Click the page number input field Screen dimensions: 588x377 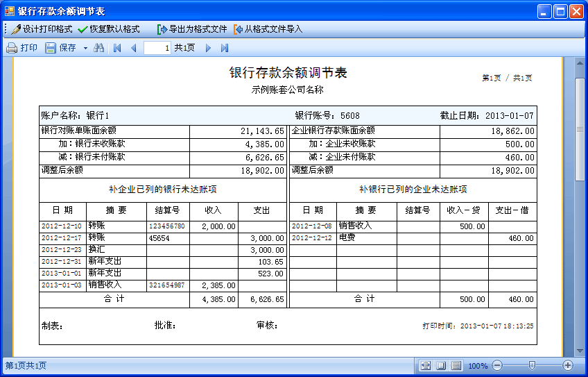[157, 48]
